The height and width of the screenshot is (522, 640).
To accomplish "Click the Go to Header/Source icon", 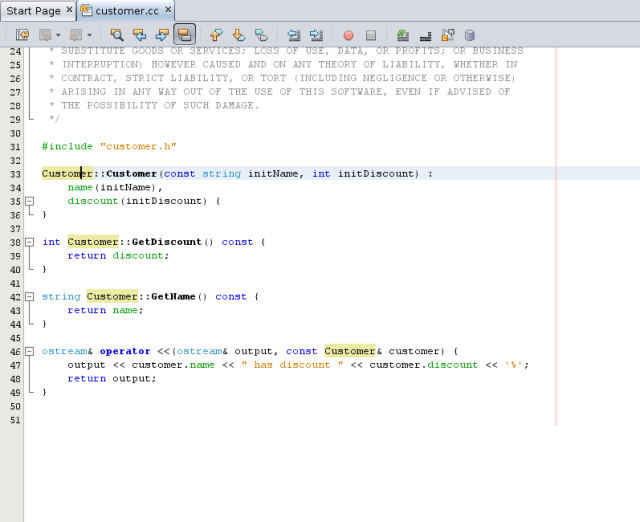I will [x=448, y=35].
